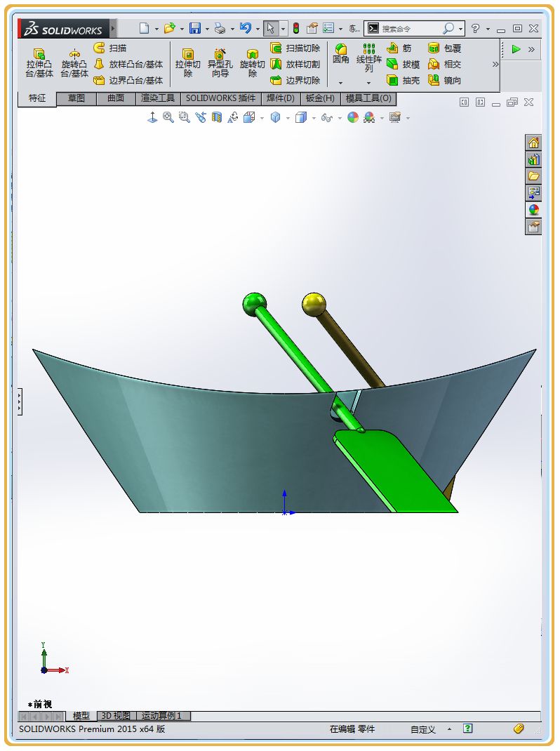The image size is (560, 751).
Task: Open Appearances color ball in task pane
Action: [533, 210]
